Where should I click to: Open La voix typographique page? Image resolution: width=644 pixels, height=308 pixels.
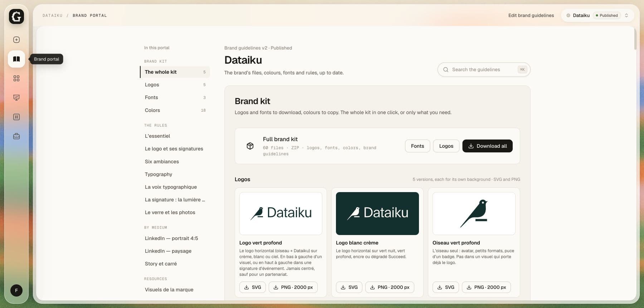175,187
